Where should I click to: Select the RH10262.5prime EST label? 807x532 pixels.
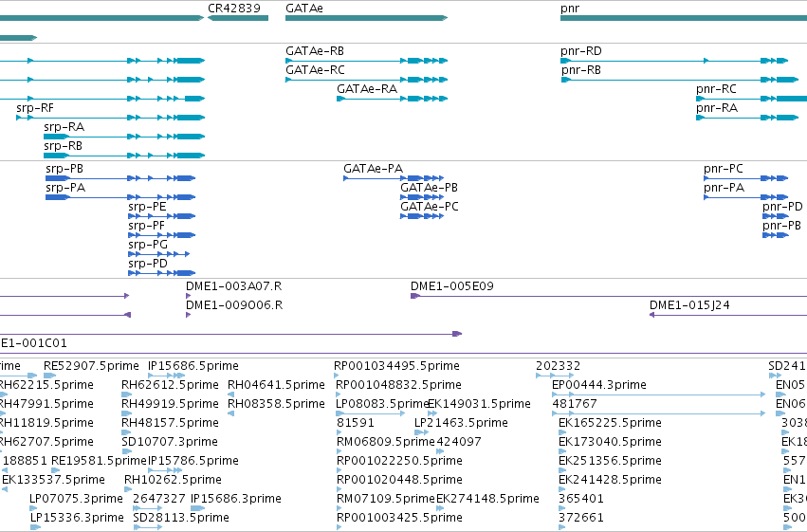point(173,480)
